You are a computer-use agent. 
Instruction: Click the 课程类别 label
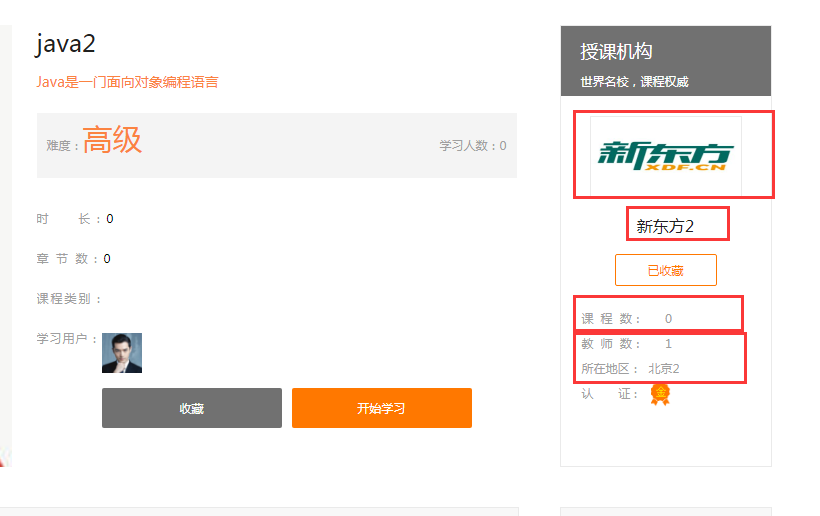pyautogui.click(x=69, y=299)
